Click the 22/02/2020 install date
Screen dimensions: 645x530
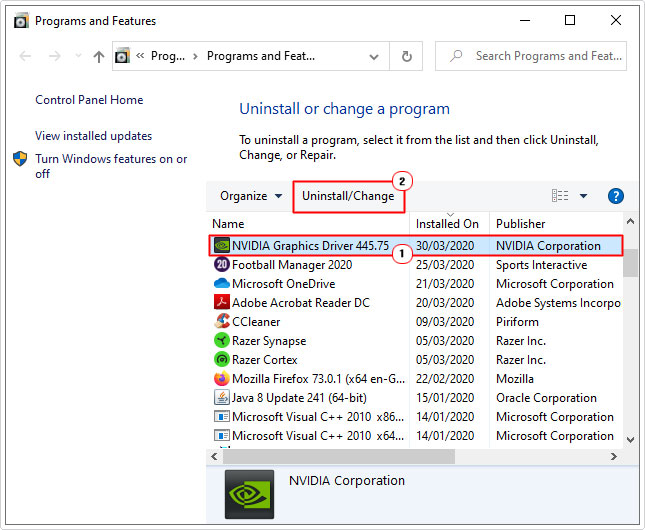point(445,379)
